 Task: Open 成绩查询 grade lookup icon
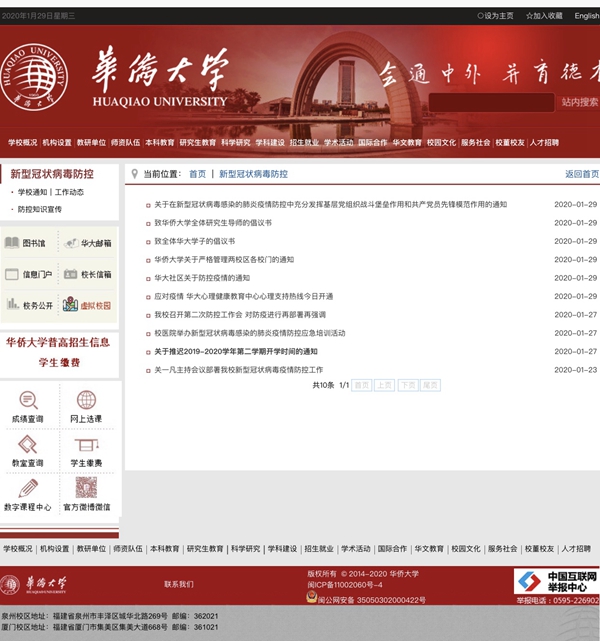(x=28, y=399)
